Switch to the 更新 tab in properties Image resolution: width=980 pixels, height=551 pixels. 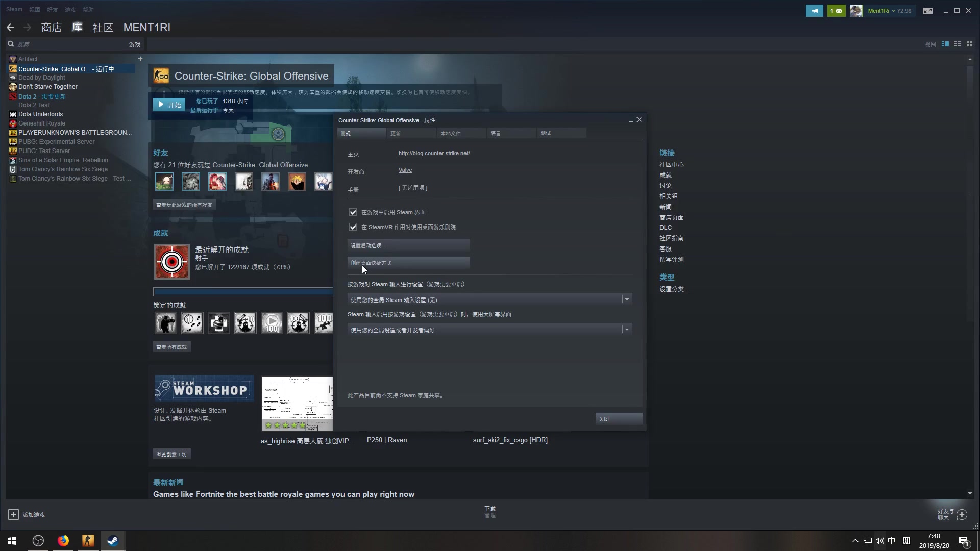(x=411, y=133)
